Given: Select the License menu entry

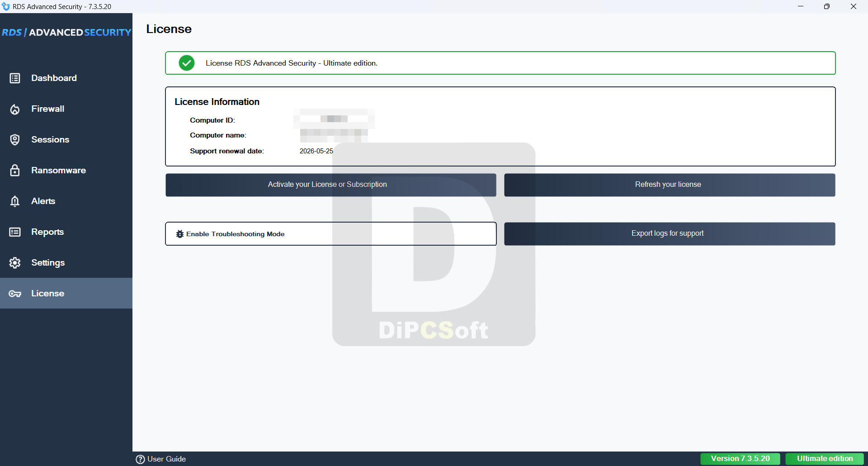Looking at the screenshot, I should [66, 293].
